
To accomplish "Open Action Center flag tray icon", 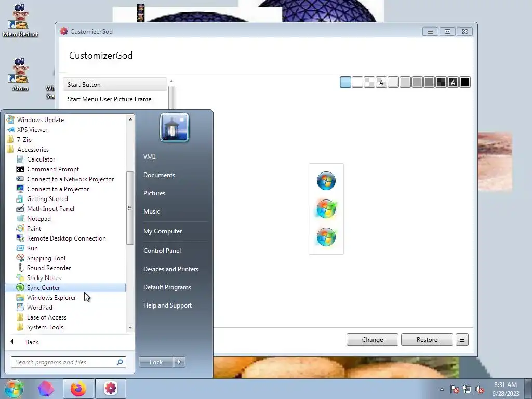I will [x=455, y=390].
